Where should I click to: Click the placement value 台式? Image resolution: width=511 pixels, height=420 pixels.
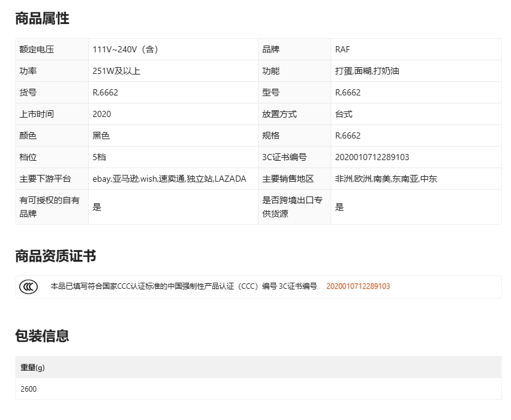click(344, 114)
